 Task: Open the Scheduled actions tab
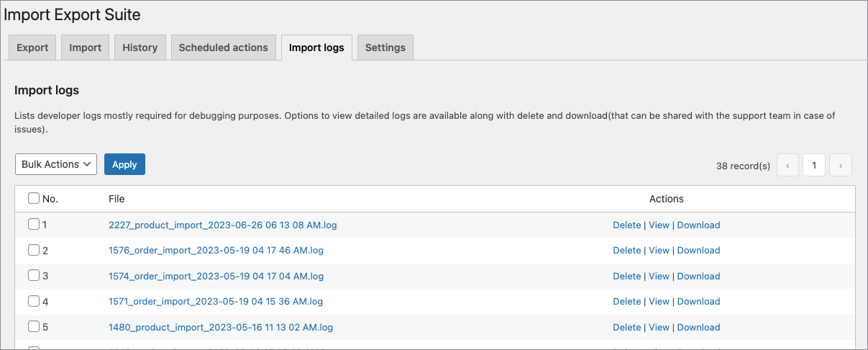[223, 48]
